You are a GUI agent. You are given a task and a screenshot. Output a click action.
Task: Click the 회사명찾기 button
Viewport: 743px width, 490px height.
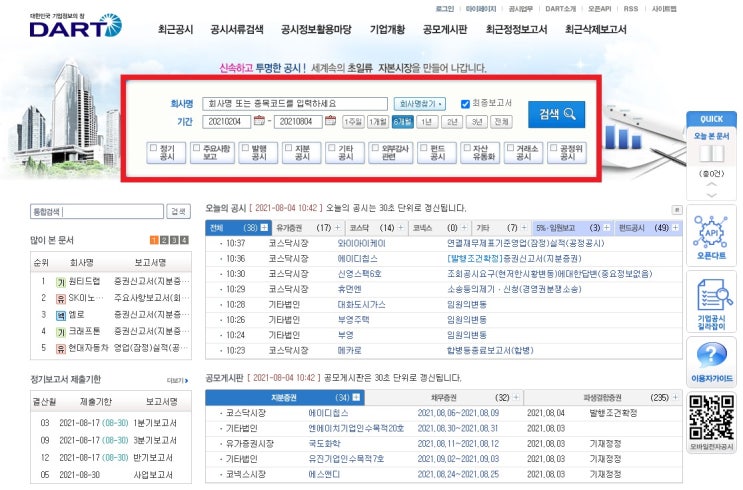point(419,104)
